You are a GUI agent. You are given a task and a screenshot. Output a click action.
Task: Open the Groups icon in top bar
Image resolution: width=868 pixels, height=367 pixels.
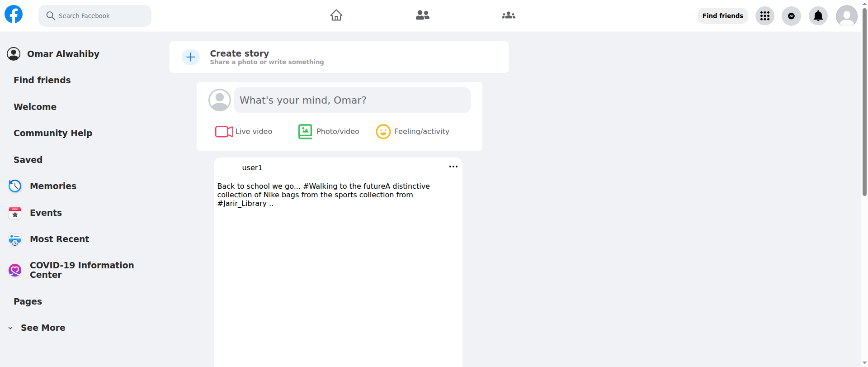[x=508, y=15]
